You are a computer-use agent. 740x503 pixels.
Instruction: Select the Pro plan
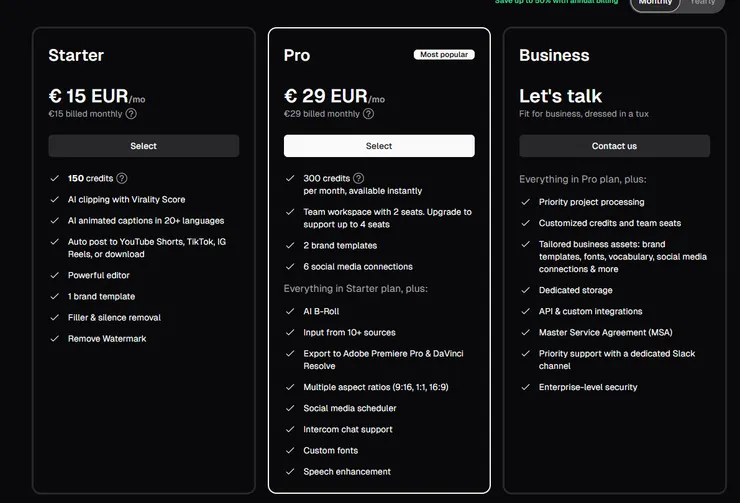point(379,146)
